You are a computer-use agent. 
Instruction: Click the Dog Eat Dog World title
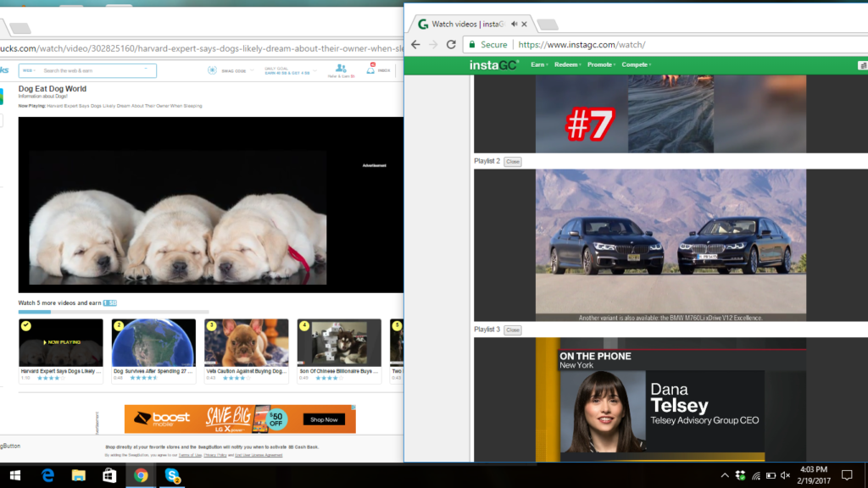[52, 88]
